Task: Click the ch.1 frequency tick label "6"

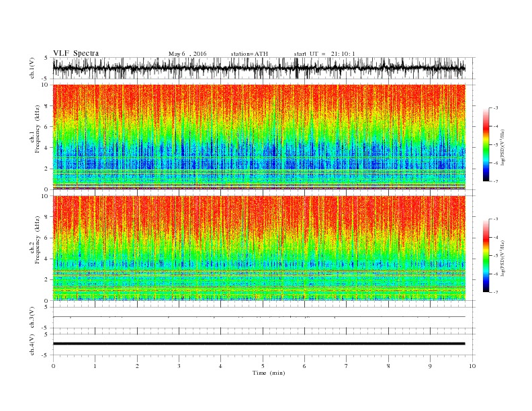Action: tap(46, 127)
